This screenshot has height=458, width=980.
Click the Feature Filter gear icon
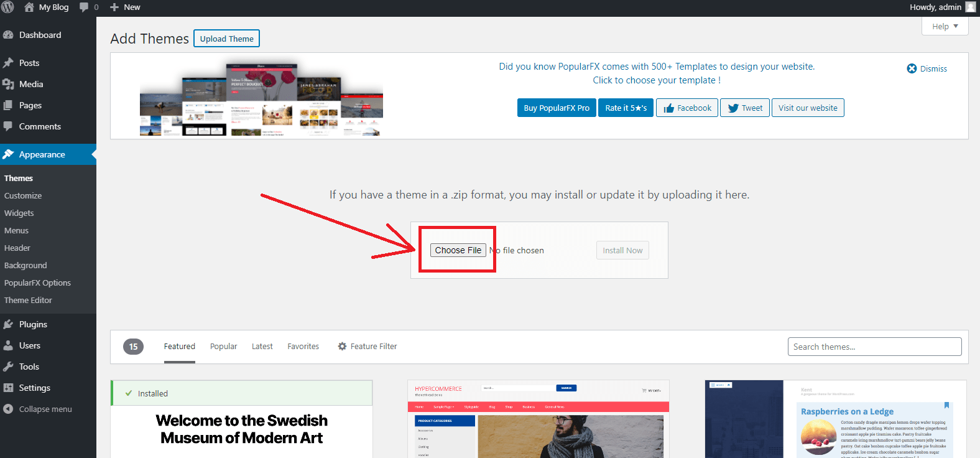[x=342, y=347]
